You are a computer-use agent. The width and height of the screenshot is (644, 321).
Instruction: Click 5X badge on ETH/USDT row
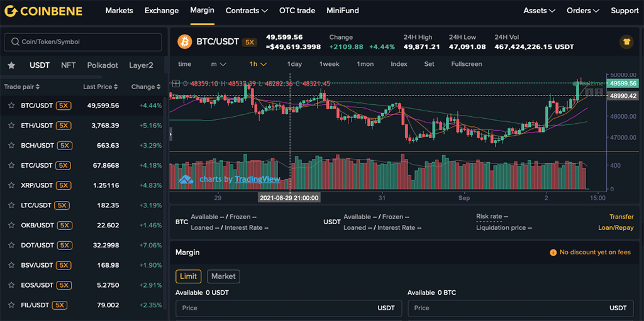[64, 126]
